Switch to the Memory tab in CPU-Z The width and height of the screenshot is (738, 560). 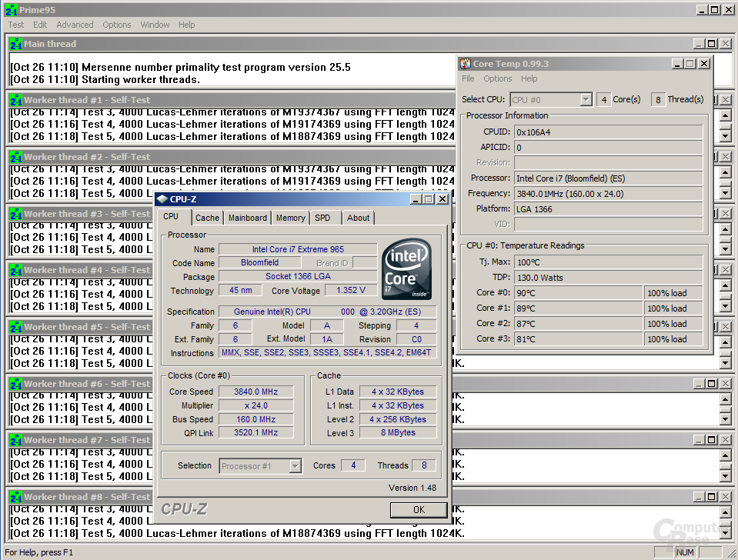click(x=290, y=218)
